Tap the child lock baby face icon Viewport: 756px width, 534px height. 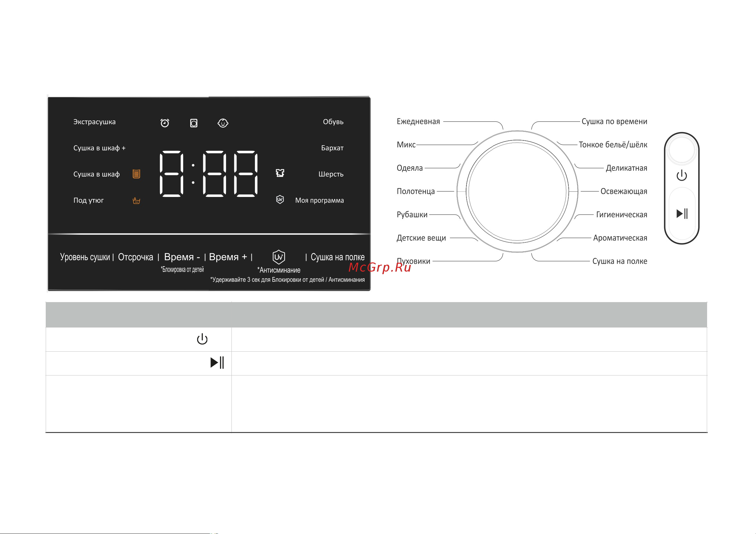point(223,123)
